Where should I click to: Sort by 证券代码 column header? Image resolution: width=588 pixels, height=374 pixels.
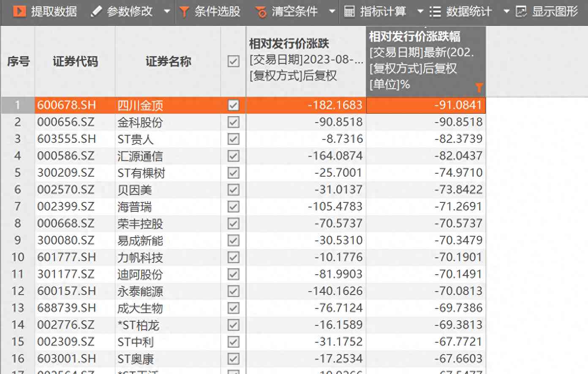pyautogui.click(x=75, y=61)
